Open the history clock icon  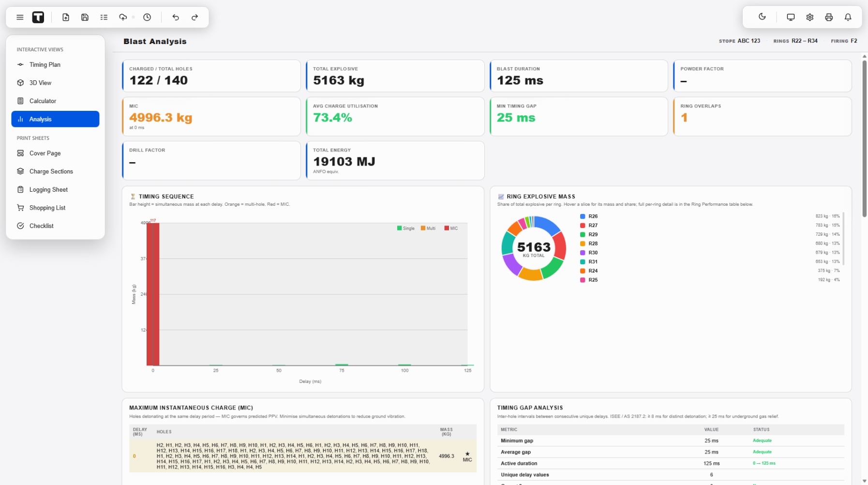[147, 17]
